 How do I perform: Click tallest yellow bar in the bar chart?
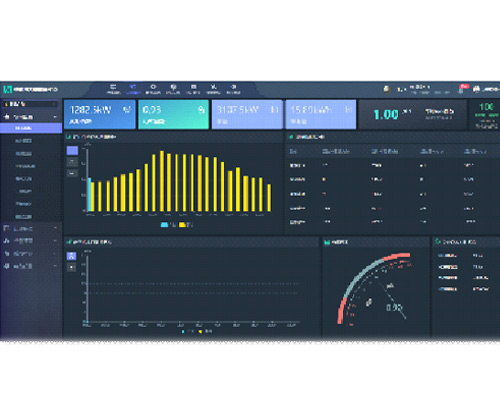pyautogui.click(x=162, y=181)
